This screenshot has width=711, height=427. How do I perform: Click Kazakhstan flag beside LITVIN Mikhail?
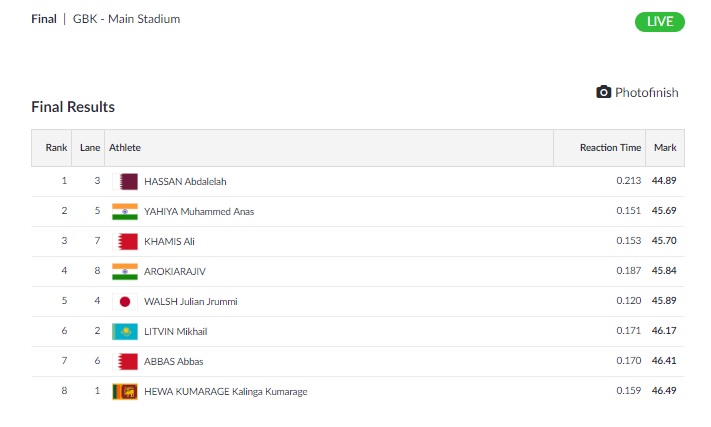[125, 331]
